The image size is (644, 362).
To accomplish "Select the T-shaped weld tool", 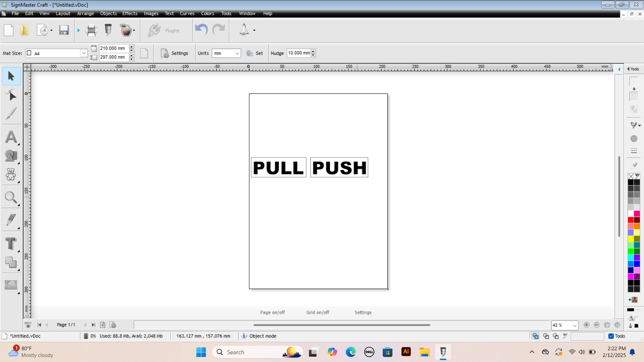I will pos(11,244).
